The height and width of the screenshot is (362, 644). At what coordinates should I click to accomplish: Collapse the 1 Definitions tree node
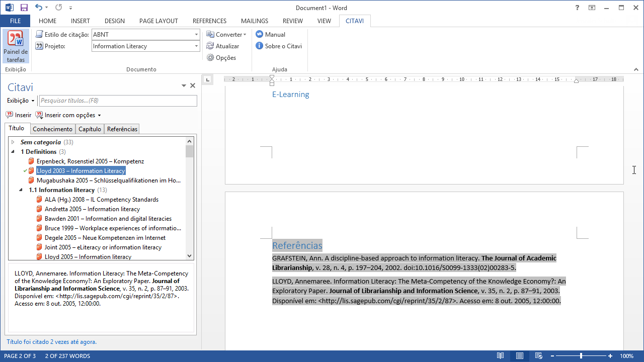click(13, 152)
